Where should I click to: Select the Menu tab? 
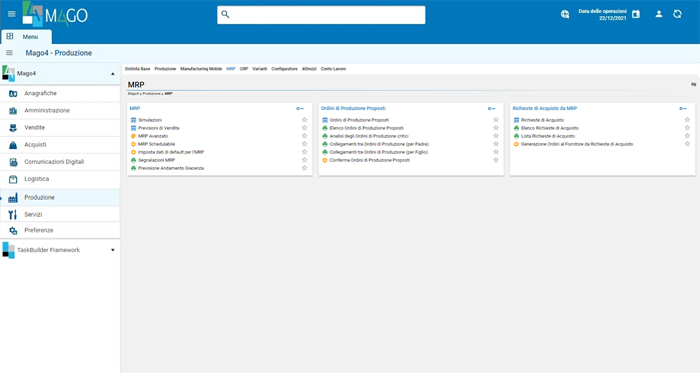pos(27,37)
